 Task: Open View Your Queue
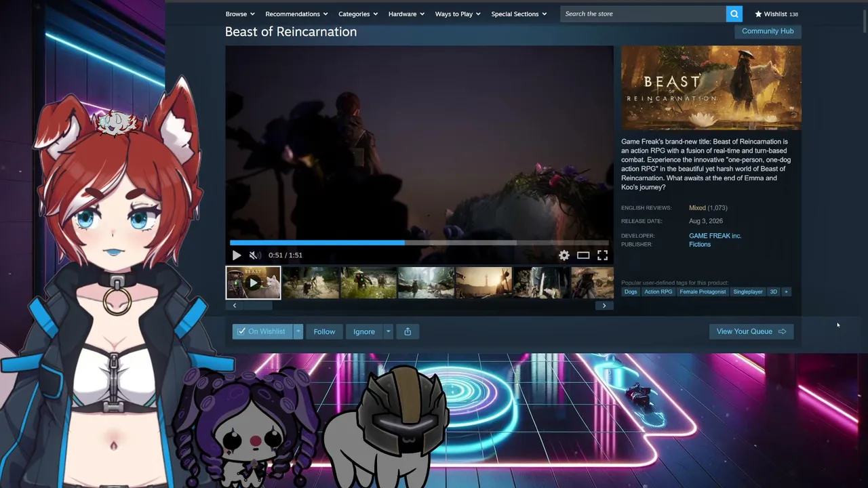tap(751, 331)
